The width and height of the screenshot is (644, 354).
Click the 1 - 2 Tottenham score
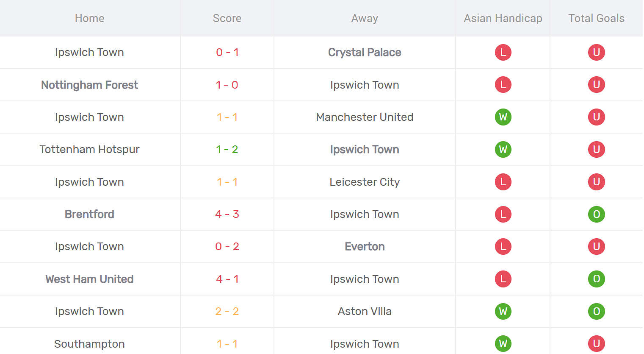tap(227, 149)
